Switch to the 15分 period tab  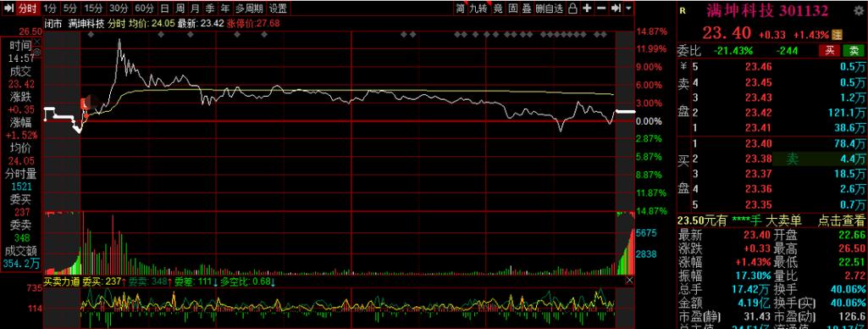pos(94,8)
